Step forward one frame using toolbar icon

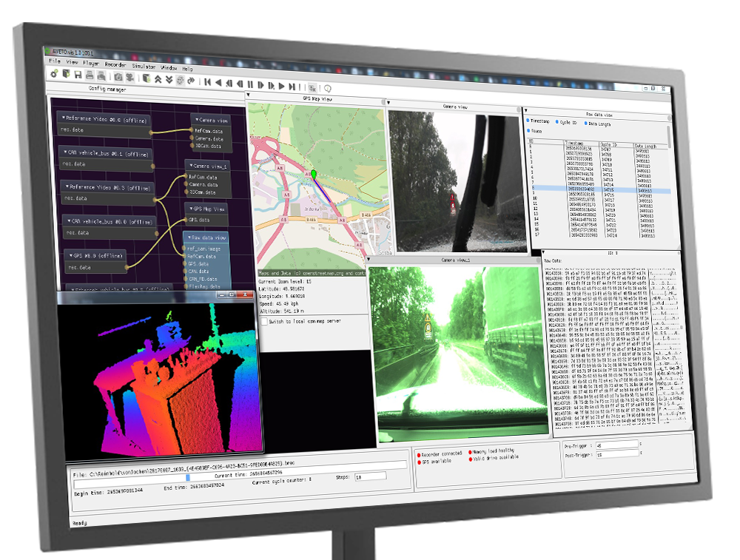coord(260,84)
